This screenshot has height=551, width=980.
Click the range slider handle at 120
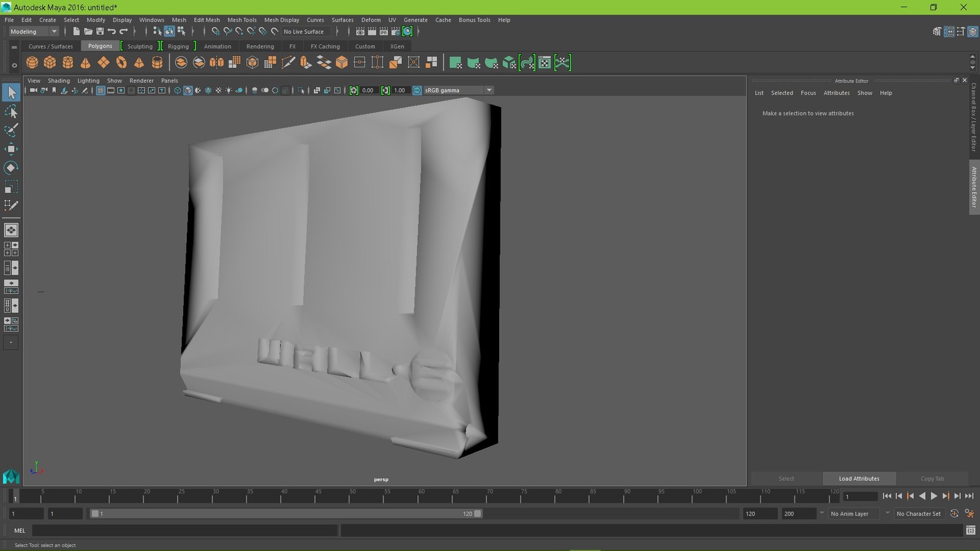[478, 514]
